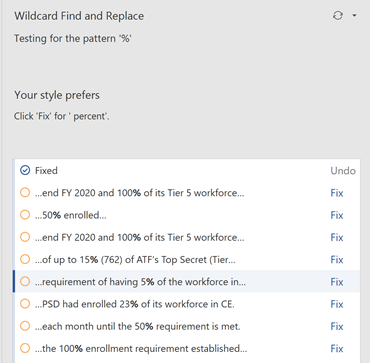Click the refresh icon beside the panel title
The image size is (370, 363).
click(x=338, y=16)
